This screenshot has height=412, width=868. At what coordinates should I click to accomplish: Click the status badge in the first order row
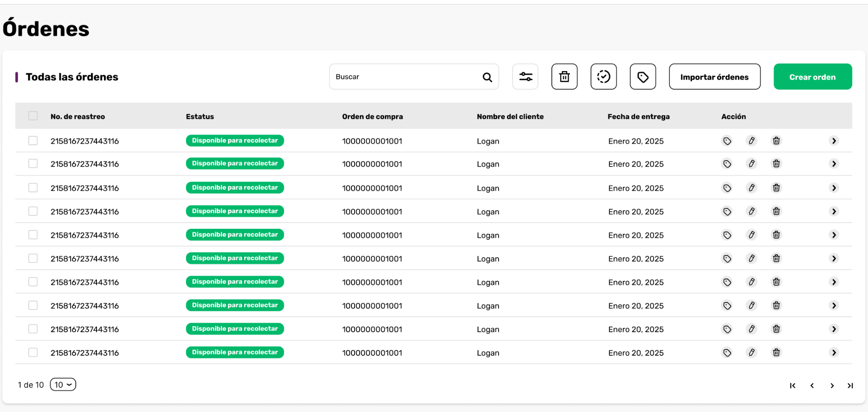point(235,141)
